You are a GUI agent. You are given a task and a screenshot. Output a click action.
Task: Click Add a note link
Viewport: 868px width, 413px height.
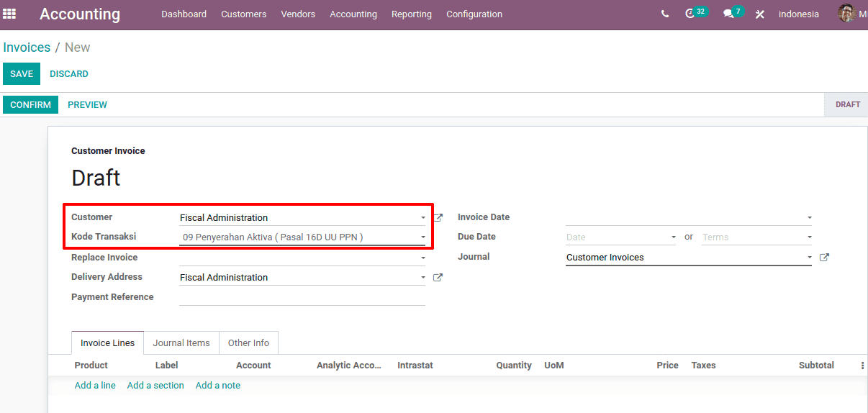(x=218, y=386)
